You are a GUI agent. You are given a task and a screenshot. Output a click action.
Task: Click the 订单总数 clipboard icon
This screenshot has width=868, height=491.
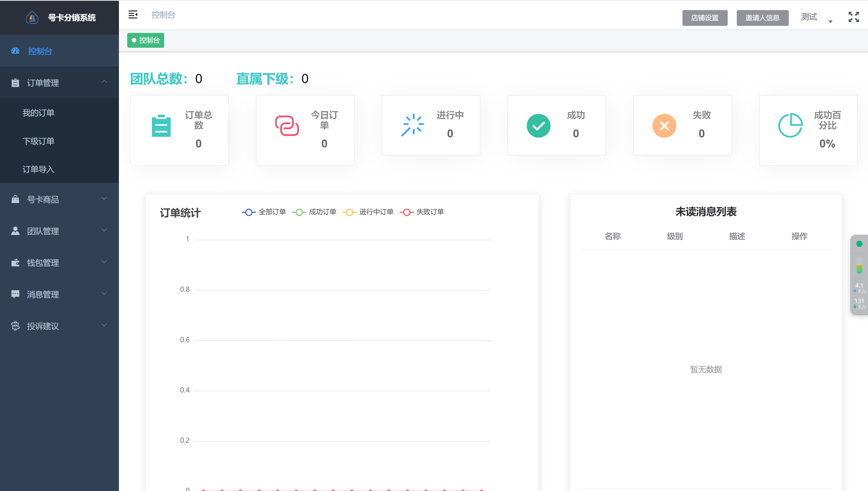click(161, 126)
